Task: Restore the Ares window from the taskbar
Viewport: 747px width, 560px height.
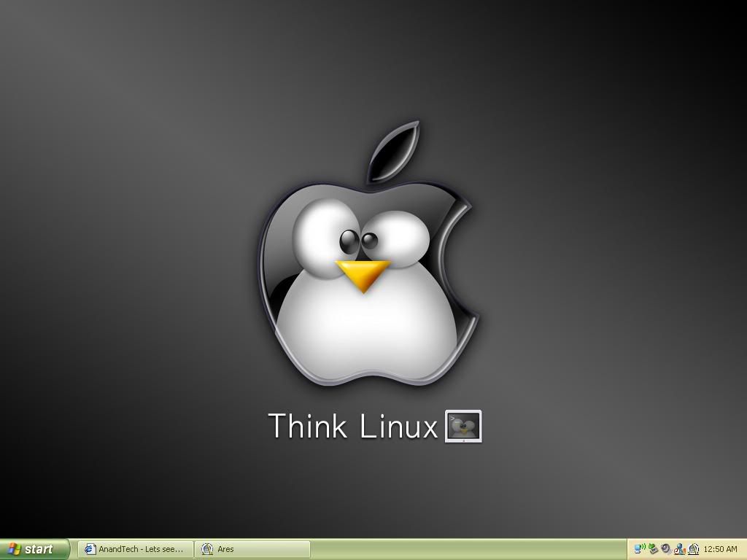Action: click(252, 549)
